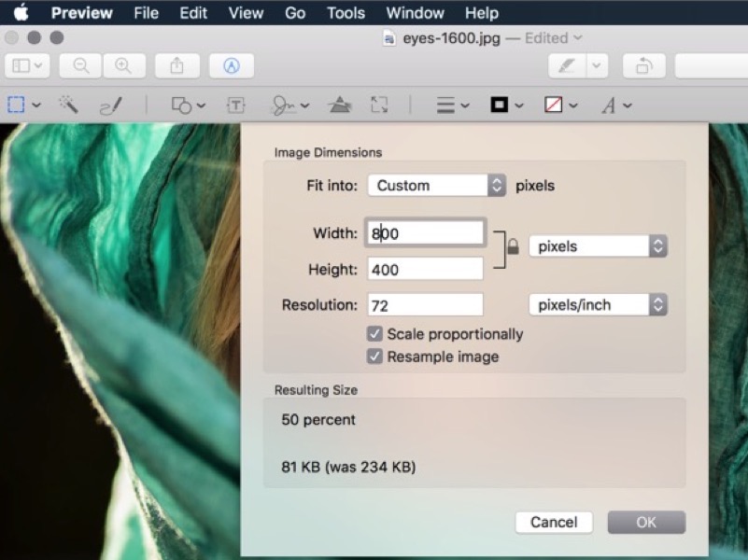
Task: Click the Zoom Out magnifier icon
Action: [80, 65]
